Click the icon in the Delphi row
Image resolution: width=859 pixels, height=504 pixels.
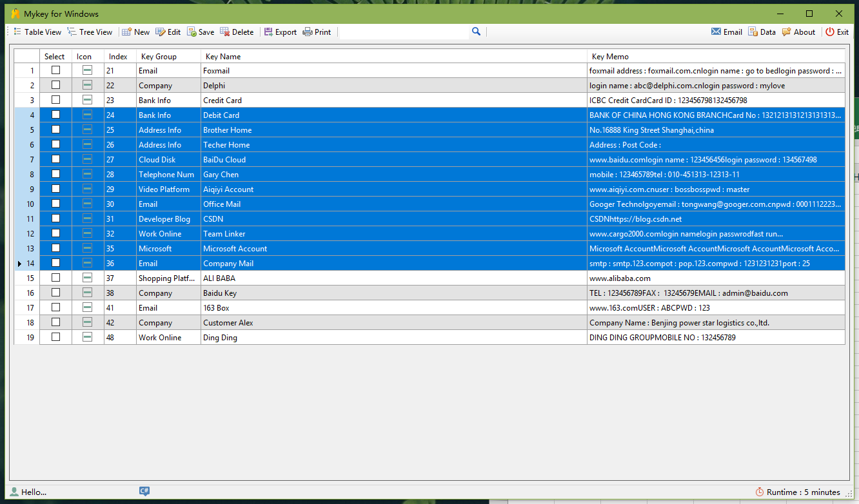click(88, 85)
